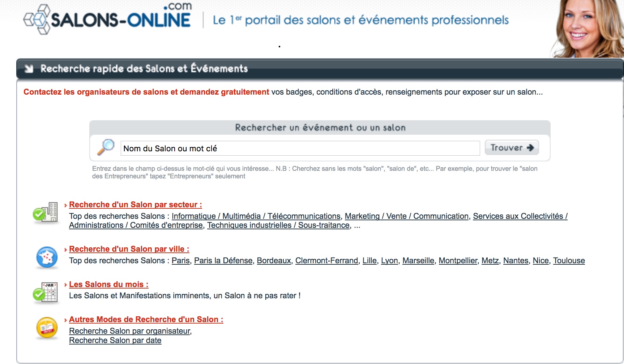
Task: Click the France map city icon
Action: coord(47,257)
